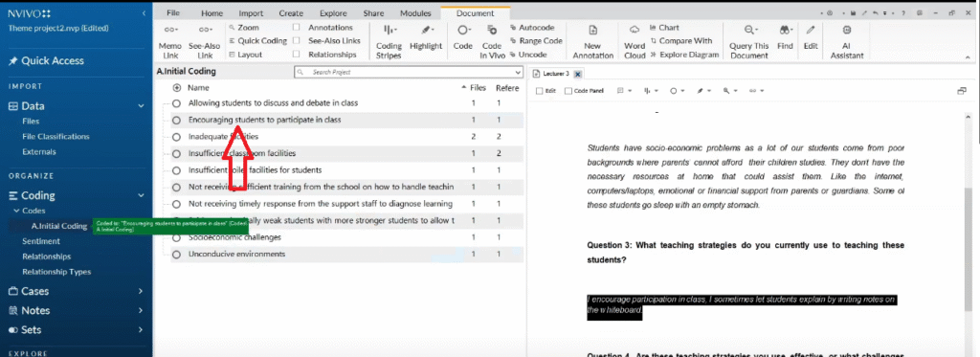The image size is (980, 357).
Task: Open the File menu
Action: [x=173, y=13]
